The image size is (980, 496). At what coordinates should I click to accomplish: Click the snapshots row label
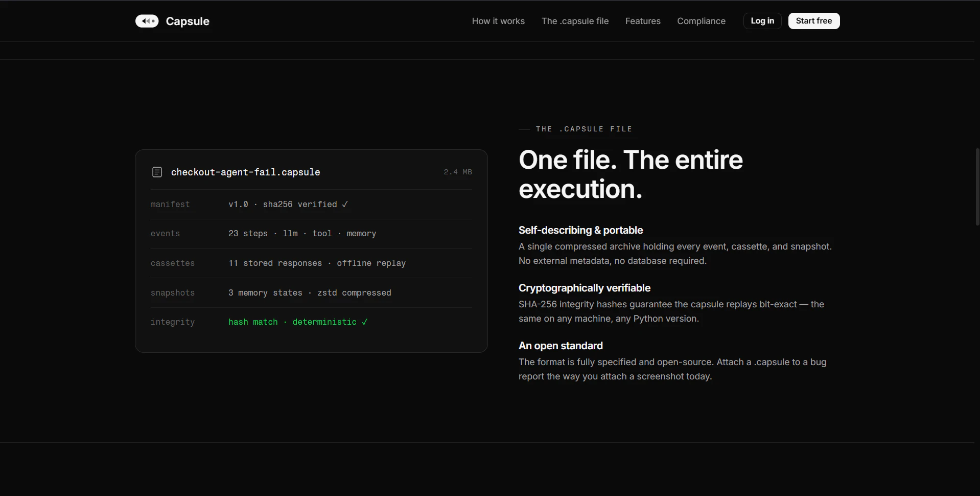(x=173, y=293)
